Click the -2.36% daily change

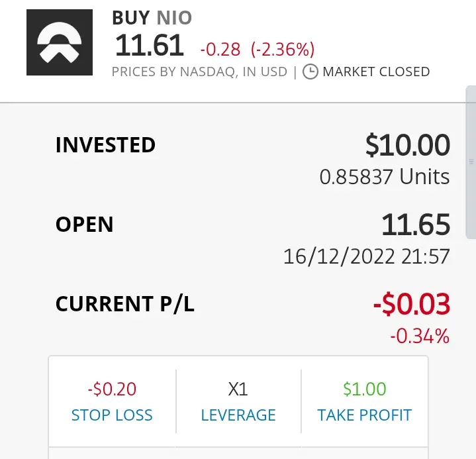click(283, 49)
